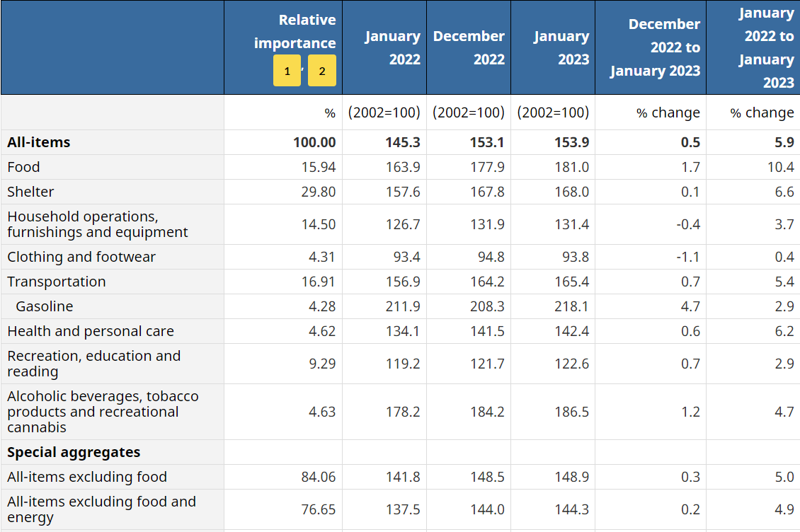Click the 'Gasoline' row label

(x=45, y=306)
